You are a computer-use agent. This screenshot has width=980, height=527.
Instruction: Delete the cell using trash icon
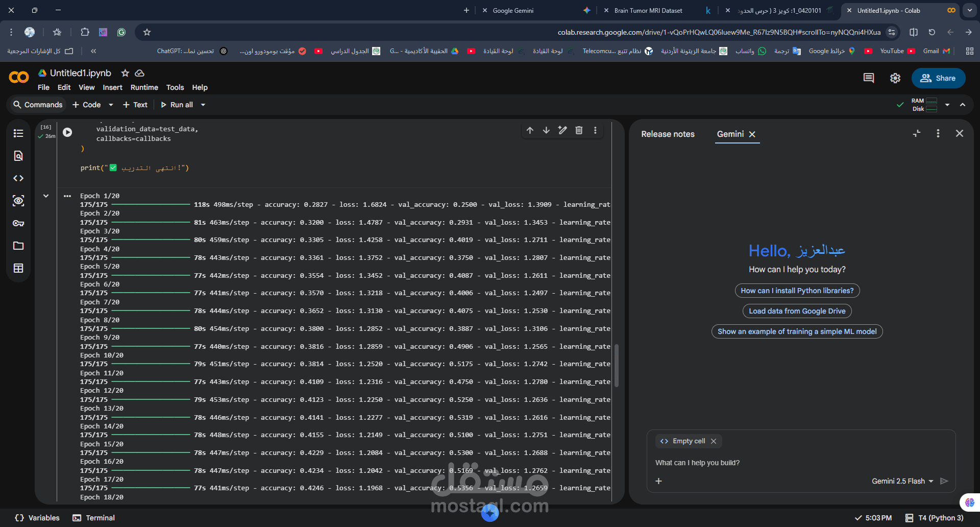(579, 130)
